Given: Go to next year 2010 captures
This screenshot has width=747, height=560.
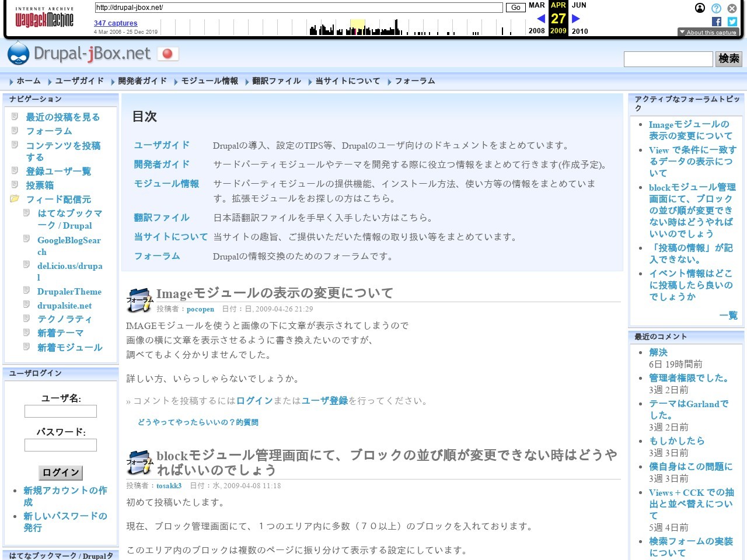Looking at the screenshot, I should coord(575,18).
